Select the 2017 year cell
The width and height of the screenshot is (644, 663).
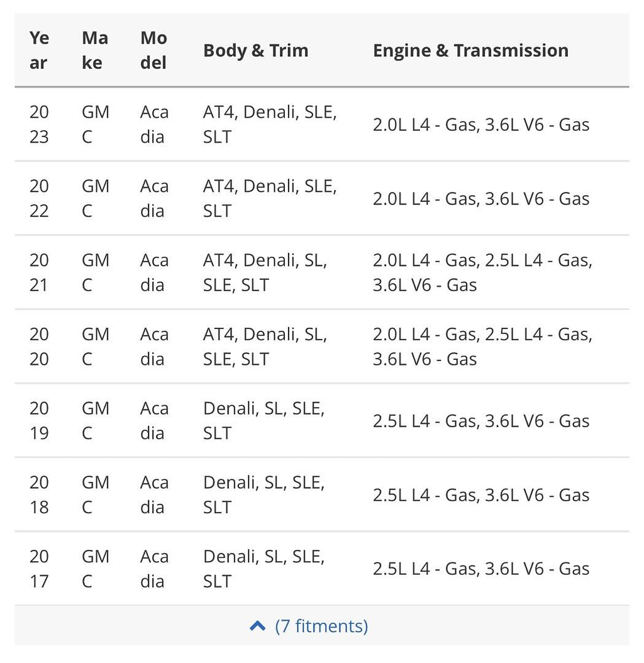pos(40,569)
